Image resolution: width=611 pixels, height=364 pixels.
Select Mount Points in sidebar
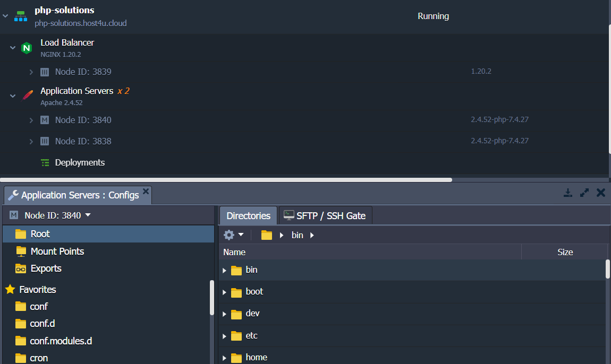click(57, 251)
